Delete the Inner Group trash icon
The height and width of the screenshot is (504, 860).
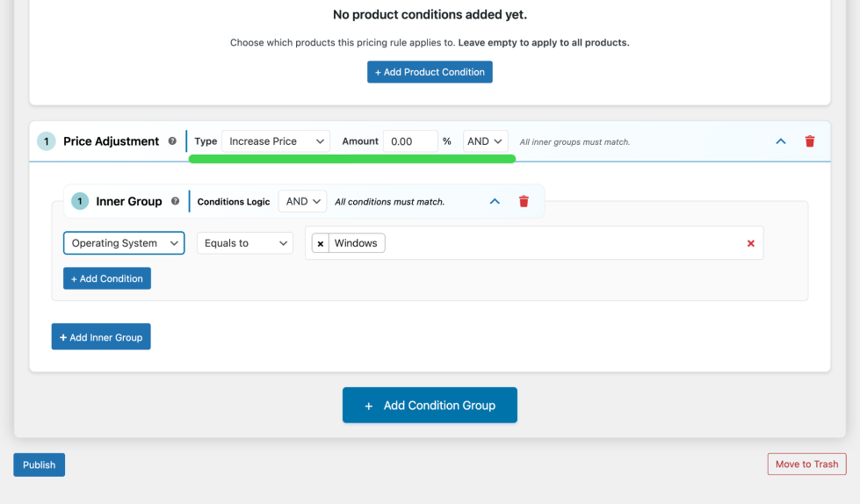(524, 202)
